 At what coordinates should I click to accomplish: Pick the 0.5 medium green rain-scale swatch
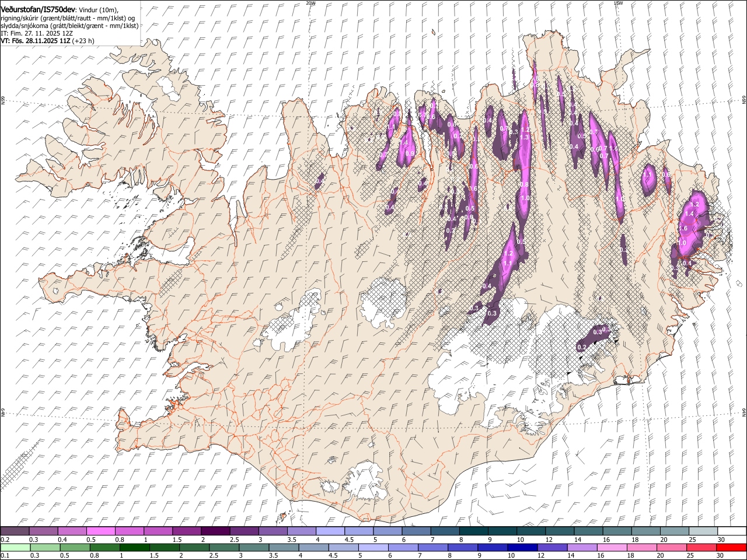(75, 547)
